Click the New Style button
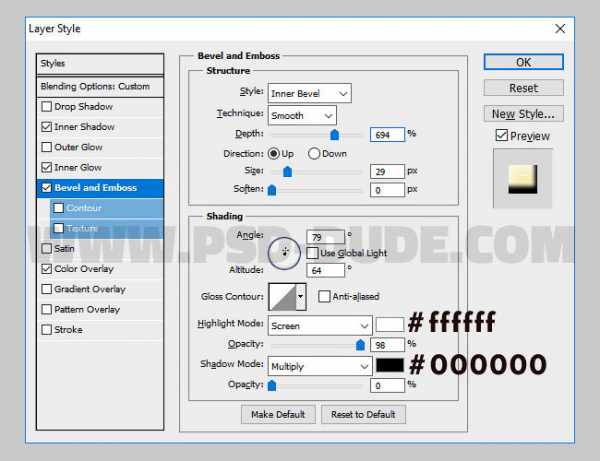The image size is (600, 461). (522, 114)
